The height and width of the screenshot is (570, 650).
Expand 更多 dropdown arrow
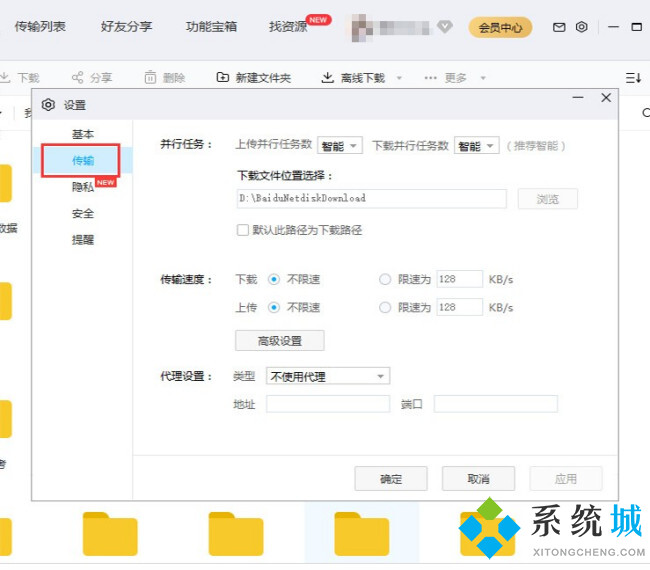point(483,78)
